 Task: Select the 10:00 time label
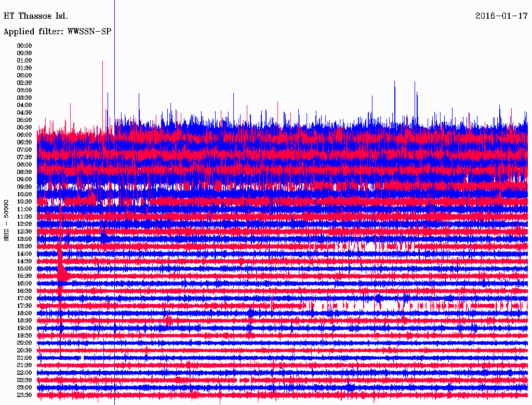[x=24, y=194]
